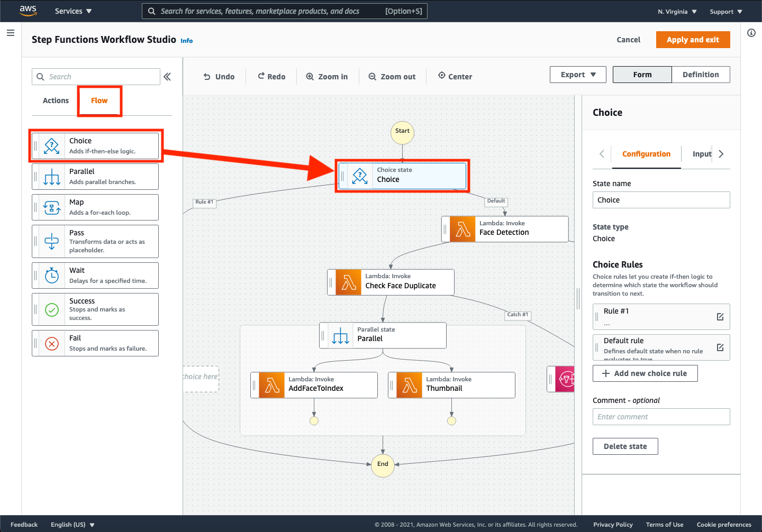Image resolution: width=762 pixels, height=532 pixels.
Task: Click the Choice state icon on canvas
Action: coord(360,176)
